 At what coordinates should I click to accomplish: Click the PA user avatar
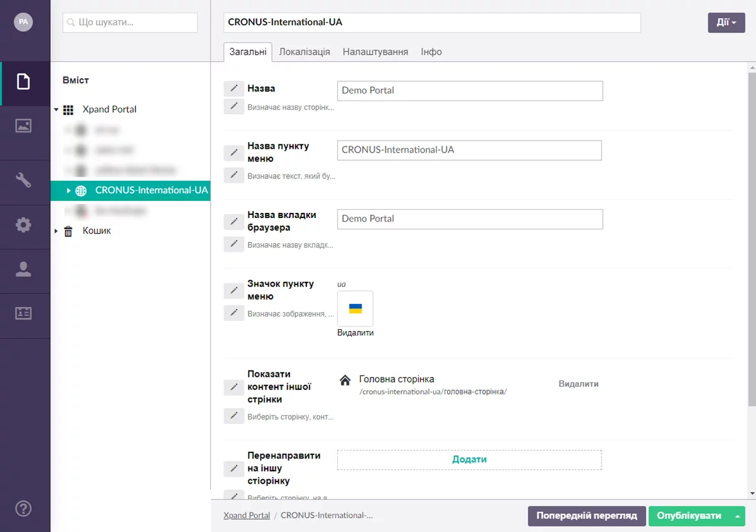23,22
